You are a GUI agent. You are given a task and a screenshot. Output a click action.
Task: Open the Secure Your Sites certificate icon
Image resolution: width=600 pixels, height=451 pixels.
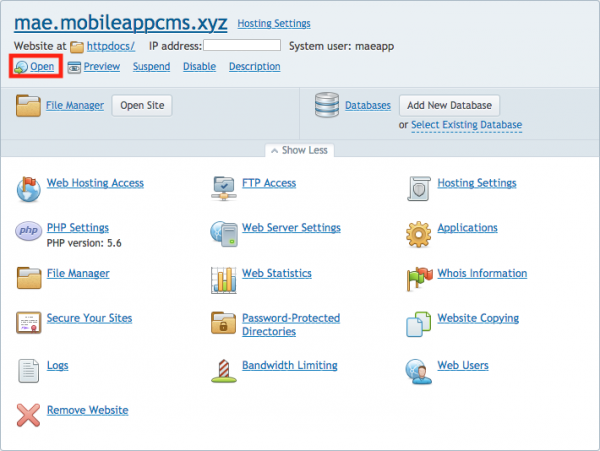click(x=29, y=323)
